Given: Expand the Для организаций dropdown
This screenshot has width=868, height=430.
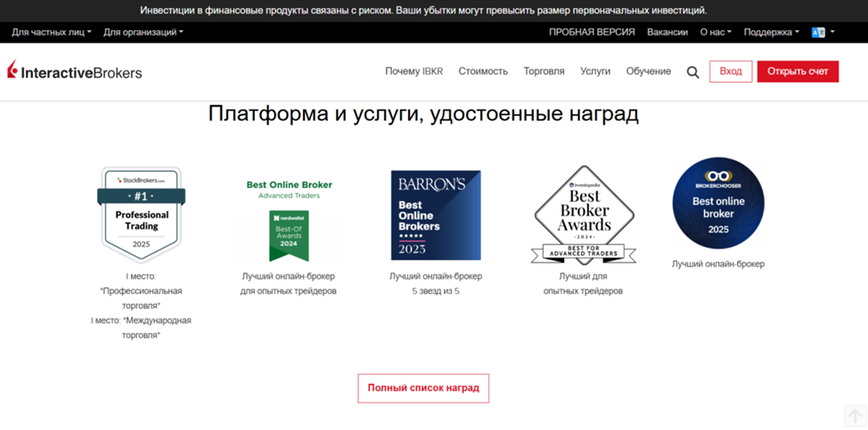Looking at the screenshot, I should (143, 33).
